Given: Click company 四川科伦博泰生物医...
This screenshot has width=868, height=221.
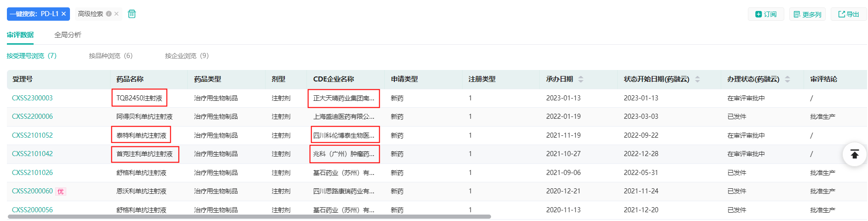Looking at the screenshot, I should 343,135.
